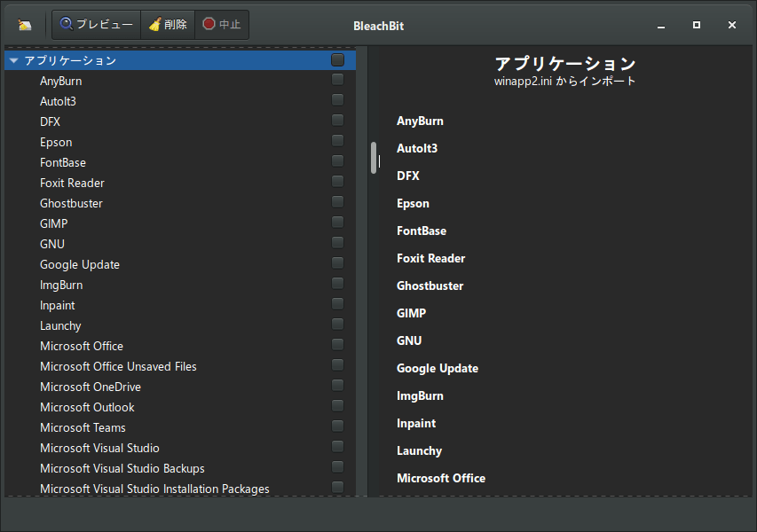Tick the DFX checkbox
The image size is (757, 532).
[x=337, y=120]
